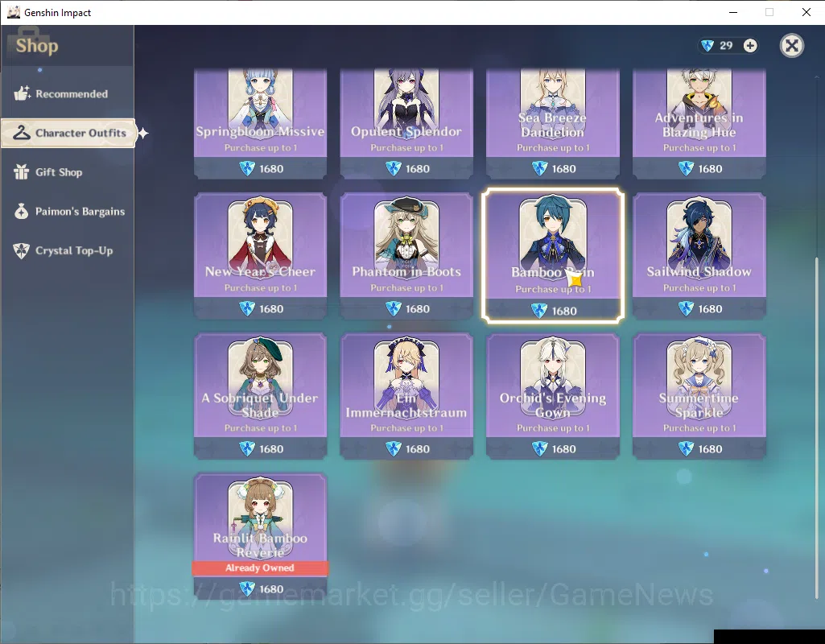Click crystal icon under New Year's Cheer

[247, 309]
